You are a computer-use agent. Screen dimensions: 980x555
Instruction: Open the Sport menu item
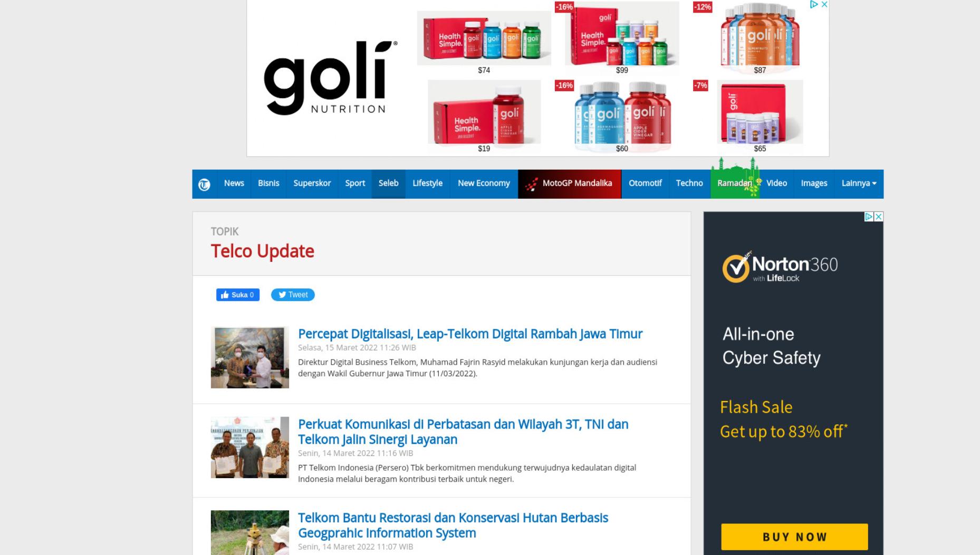click(355, 183)
